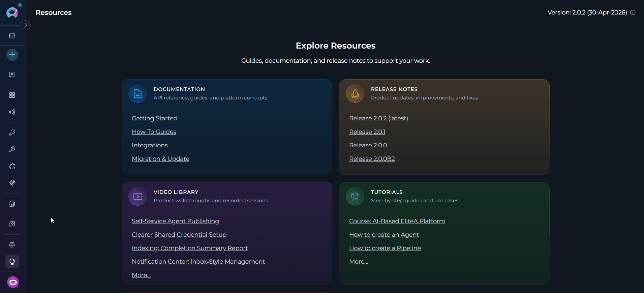Click the version info circle icon
644x293 pixels.
(633, 12)
